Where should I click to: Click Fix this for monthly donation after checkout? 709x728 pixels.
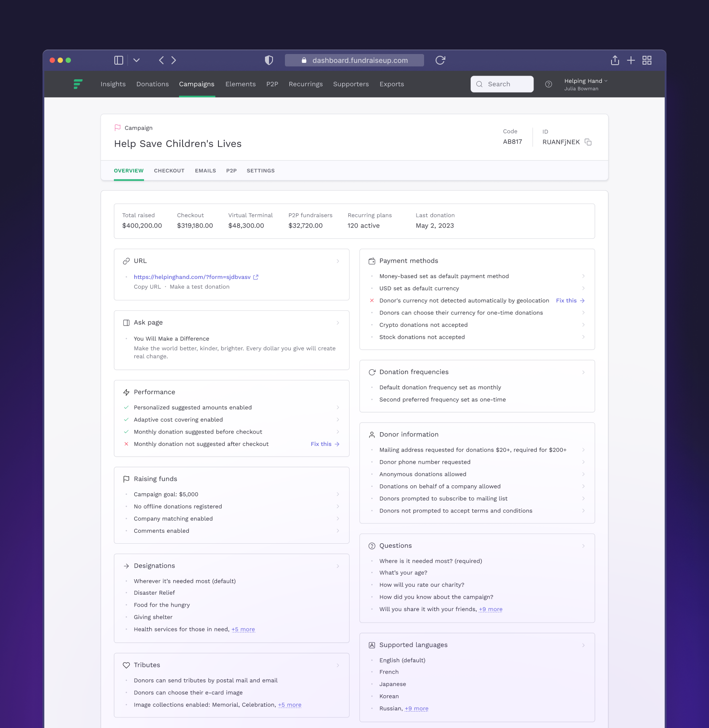tap(325, 444)
